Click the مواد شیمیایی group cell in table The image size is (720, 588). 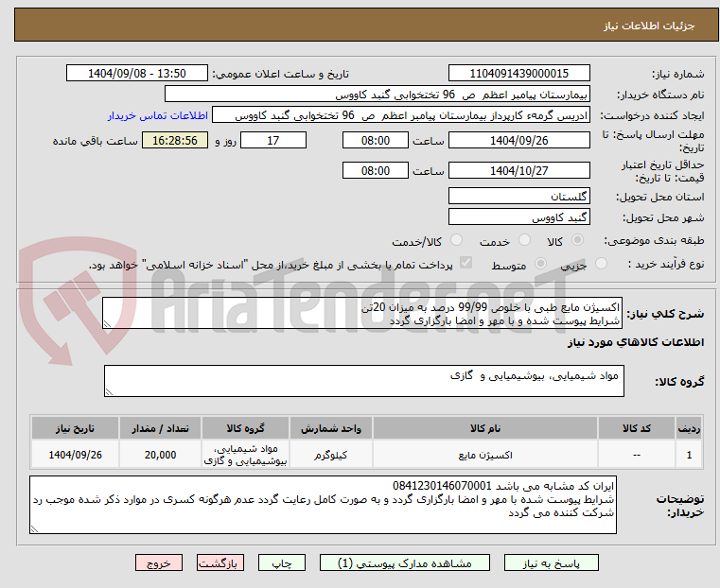tap(245, 455)
